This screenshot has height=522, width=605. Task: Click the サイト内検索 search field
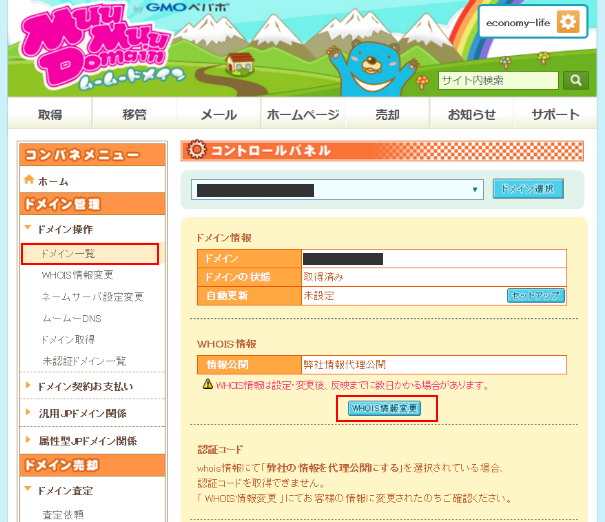point(497,80)
